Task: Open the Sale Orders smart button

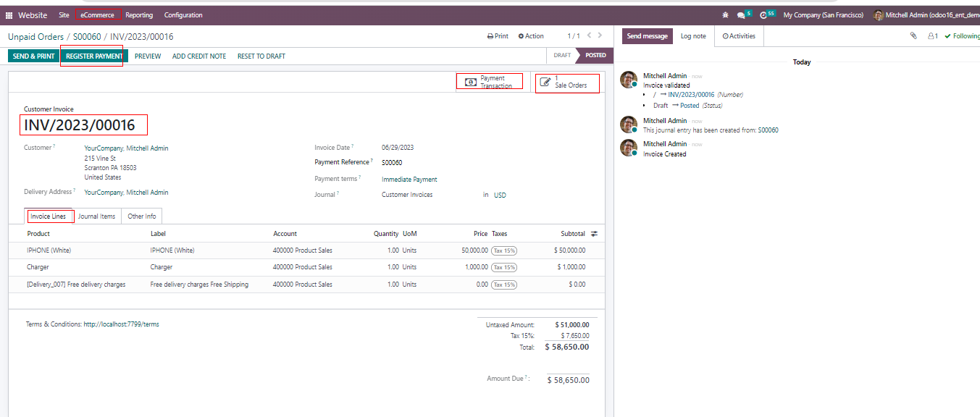Action: (x=568, y=83)
